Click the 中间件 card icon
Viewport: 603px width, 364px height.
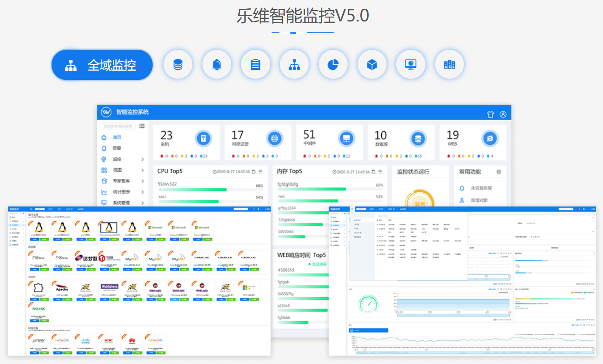(347, 139)
